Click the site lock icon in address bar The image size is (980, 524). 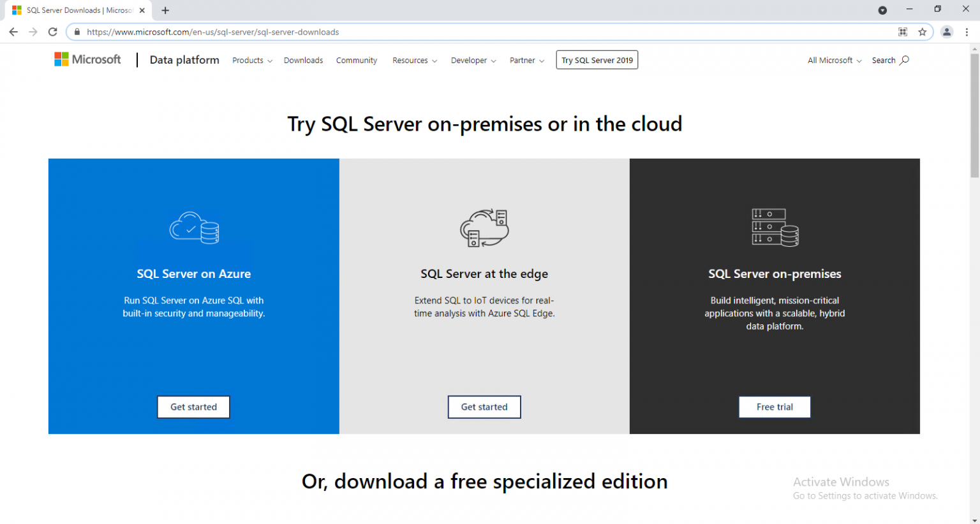tap(77, 32)
